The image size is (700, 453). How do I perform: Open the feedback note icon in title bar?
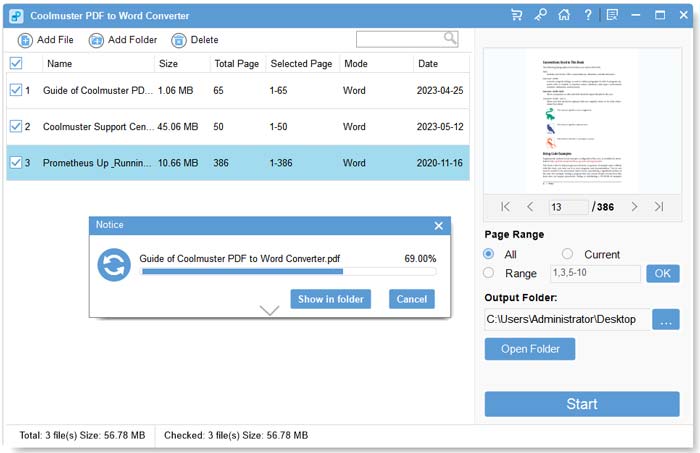[x=612, y=15]
